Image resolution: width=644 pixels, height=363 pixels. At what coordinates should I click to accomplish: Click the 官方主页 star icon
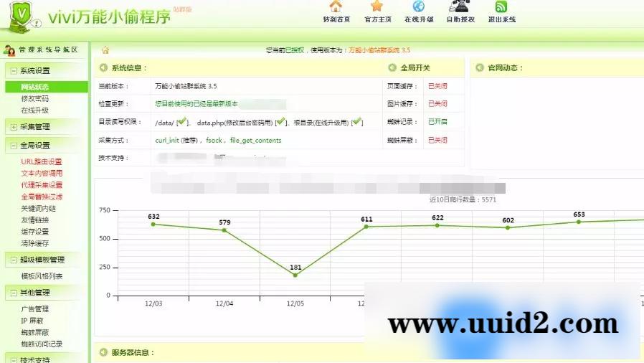tap(377, 6)
